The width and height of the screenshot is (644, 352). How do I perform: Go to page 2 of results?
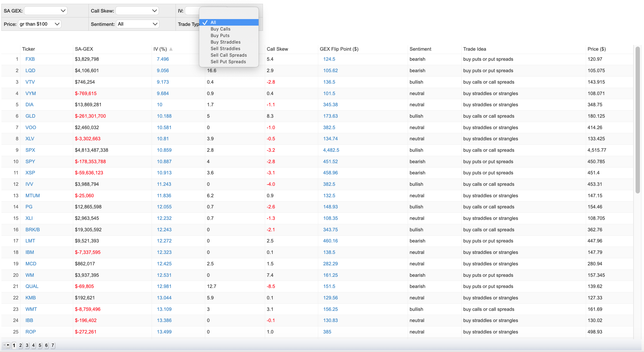click(x=20, y=345)
